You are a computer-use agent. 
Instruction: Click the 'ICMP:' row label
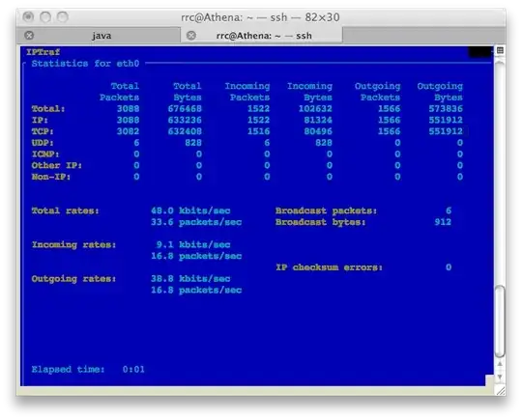(x=45, y=154)
